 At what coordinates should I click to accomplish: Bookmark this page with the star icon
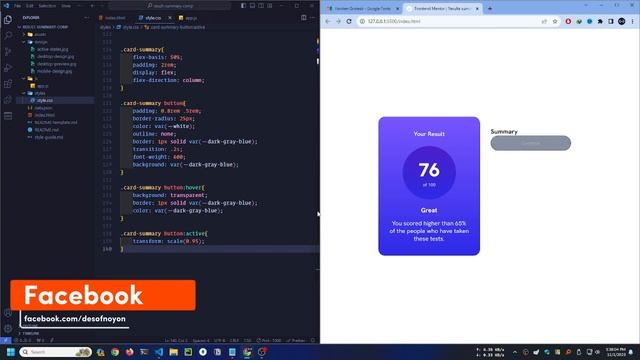(x=555, y=21)
